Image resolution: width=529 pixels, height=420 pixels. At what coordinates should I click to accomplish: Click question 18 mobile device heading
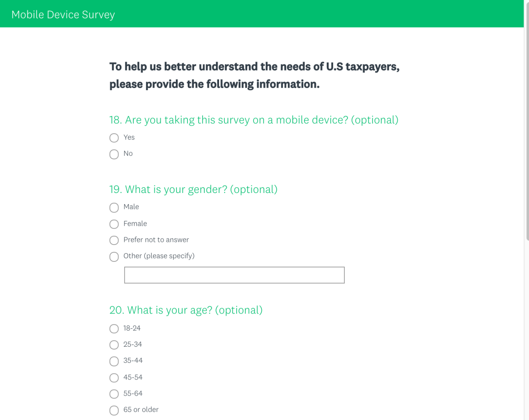point(253,120)
